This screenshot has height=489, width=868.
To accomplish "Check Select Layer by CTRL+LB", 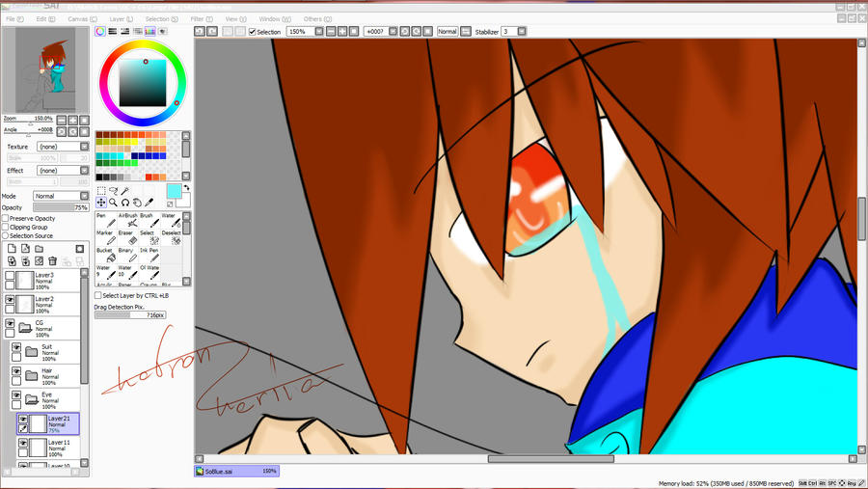I will (x=98, y=296).
